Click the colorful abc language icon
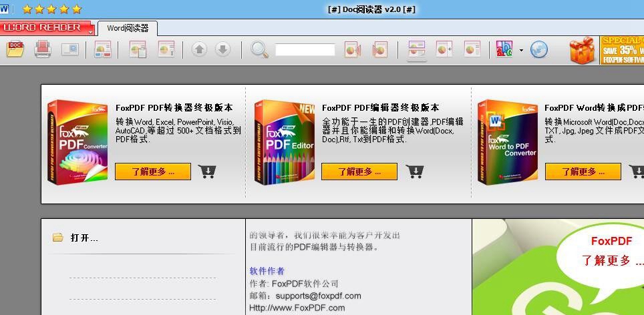Viewport: 644px width, 315px height. (504, 49)
